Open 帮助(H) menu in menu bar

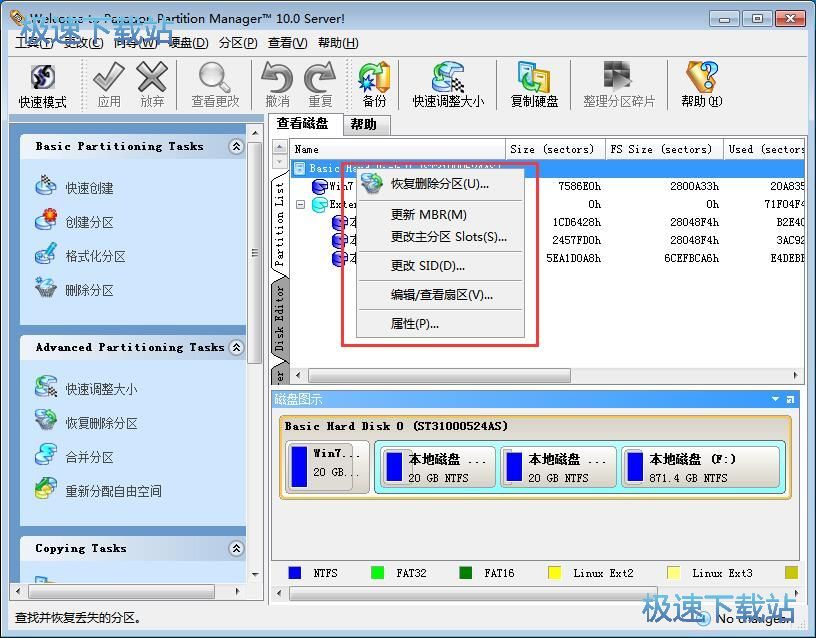coord(338,43)
